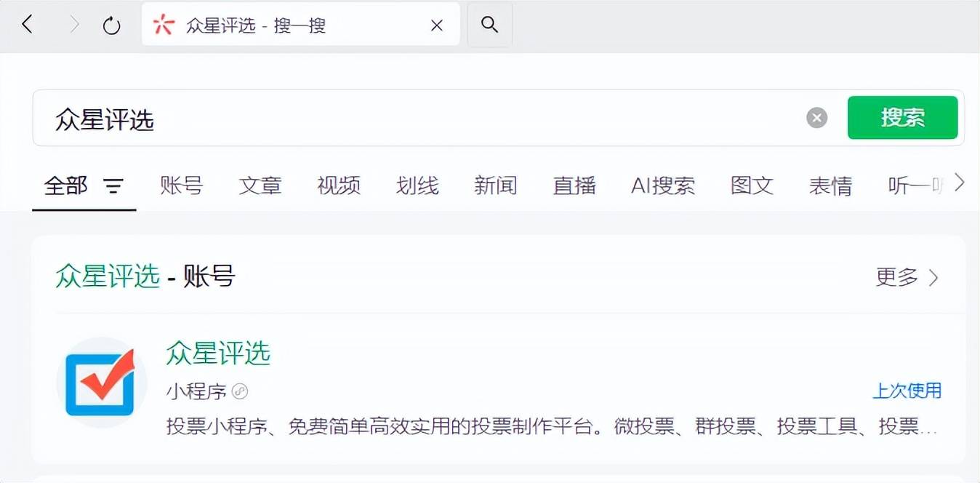Image resolution: width=980 pixels, height=483 pixels.
Task: Show the 划线 results tab
Action: 417,186
